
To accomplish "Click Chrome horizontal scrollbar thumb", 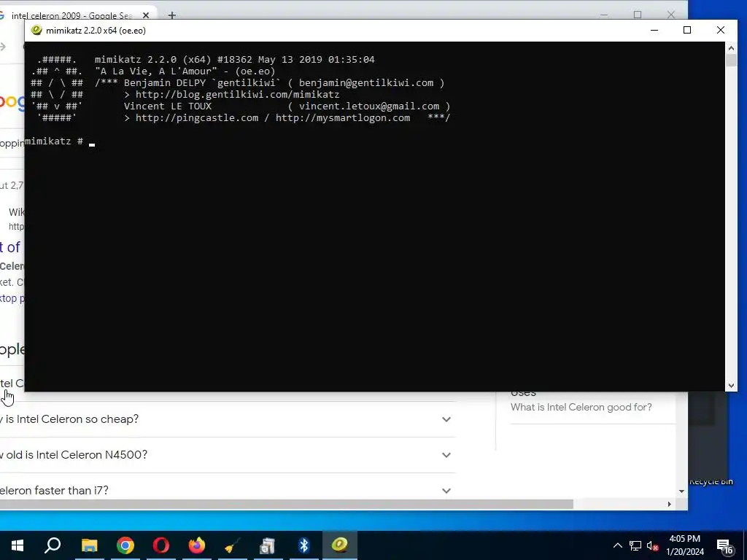I will coord(286,505).
